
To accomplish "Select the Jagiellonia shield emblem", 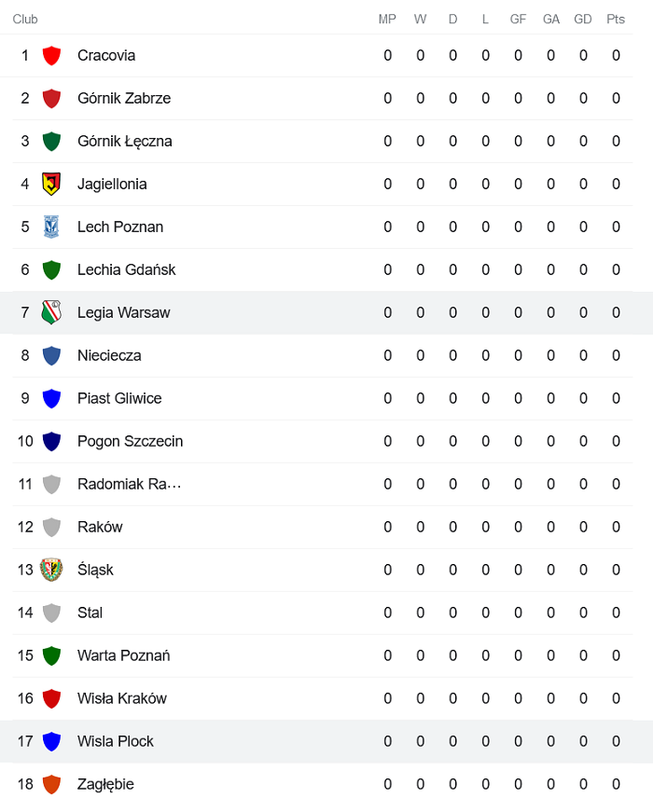I will click(x=52, y=184).
